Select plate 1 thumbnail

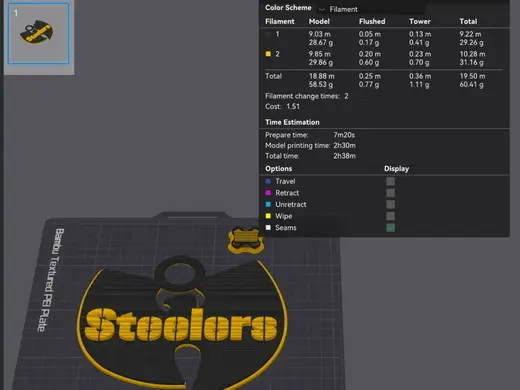pos(39,33)
